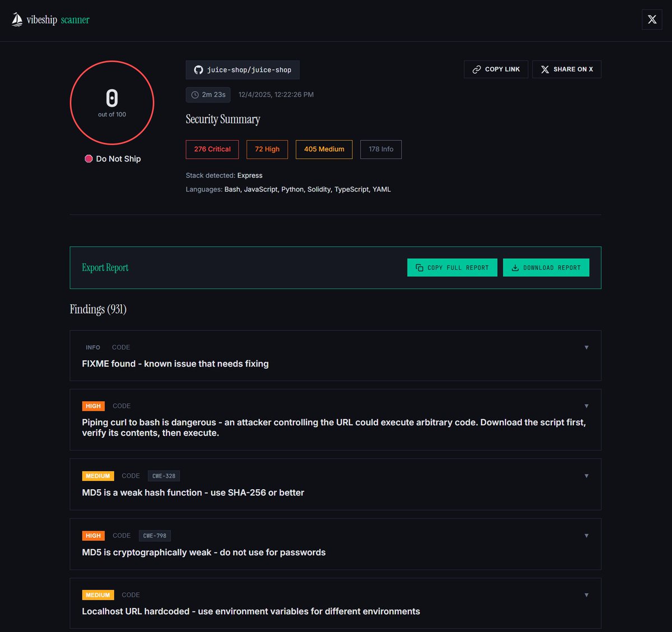Click the FIXME found finding title
The width and height of the screenshot is (672, 632).
coord(175,364)
